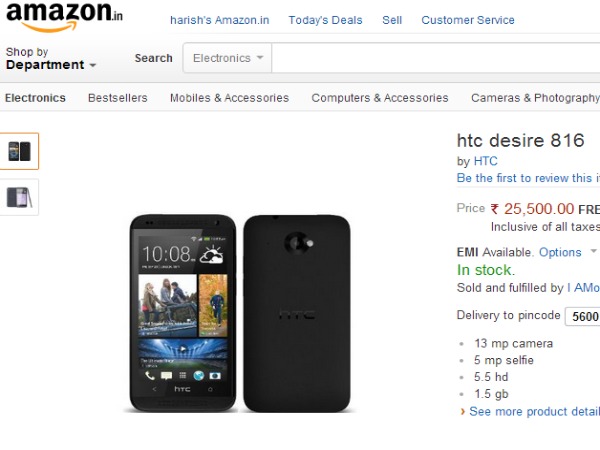This screenshot has height=450, width=600.
Task: Expand See more product details
Action: [534, 411]
